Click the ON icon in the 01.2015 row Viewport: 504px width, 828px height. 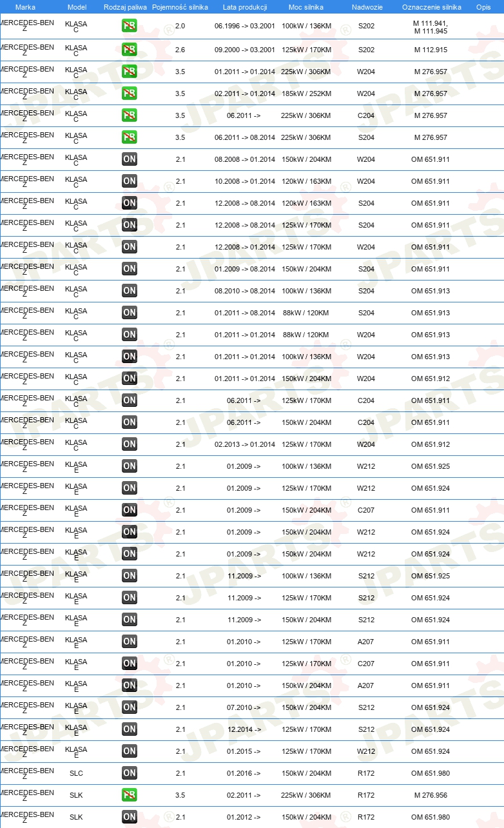(130, 751)
